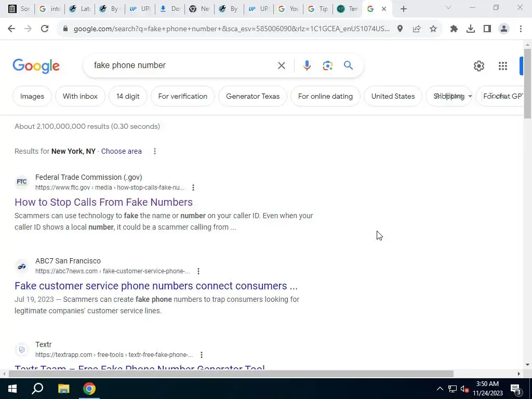Select the Images filter chip
This screenshot has width=532, height=399.
click(32, 96)
